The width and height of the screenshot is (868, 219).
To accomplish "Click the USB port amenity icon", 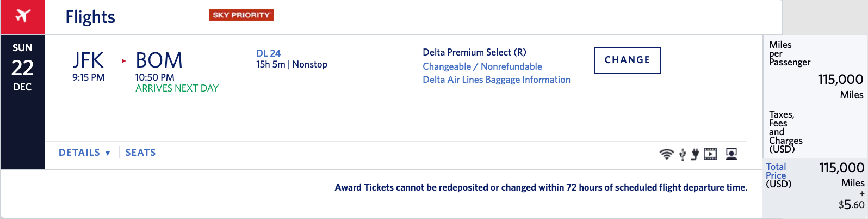I will (683, 155).
